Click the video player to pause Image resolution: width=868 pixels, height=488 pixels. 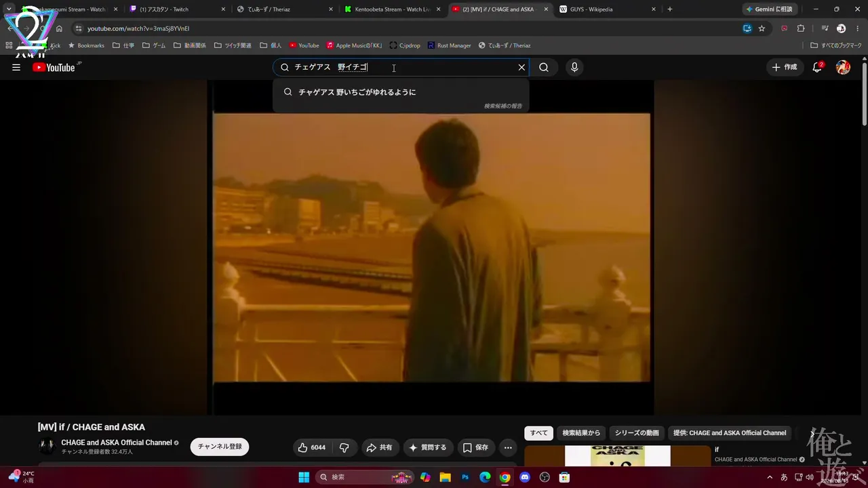431,247
